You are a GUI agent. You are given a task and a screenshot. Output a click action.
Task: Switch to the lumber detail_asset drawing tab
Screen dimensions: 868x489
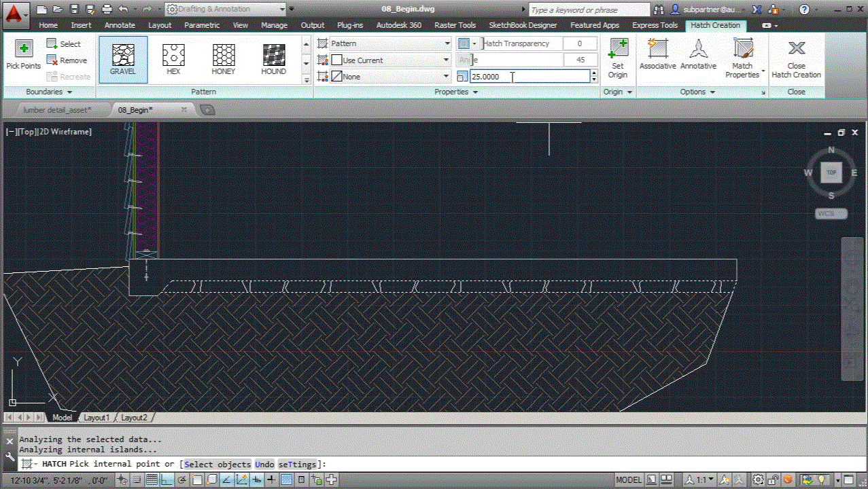[x=57, y=109]
